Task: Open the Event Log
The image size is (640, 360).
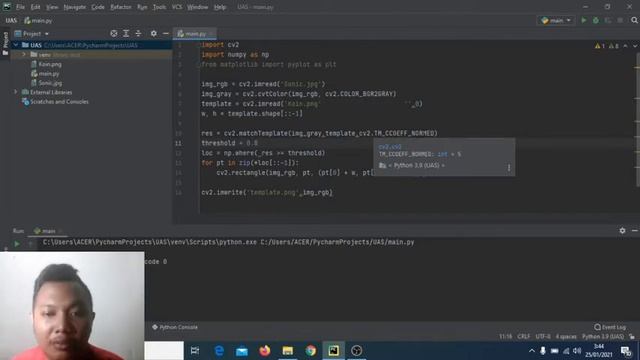Action: point(610,327)
